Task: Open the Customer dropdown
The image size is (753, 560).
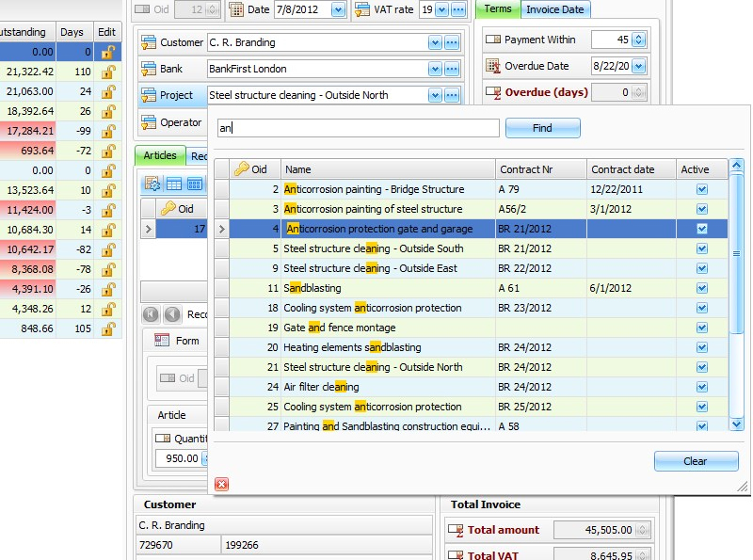Action: click(x=435, y=42)
